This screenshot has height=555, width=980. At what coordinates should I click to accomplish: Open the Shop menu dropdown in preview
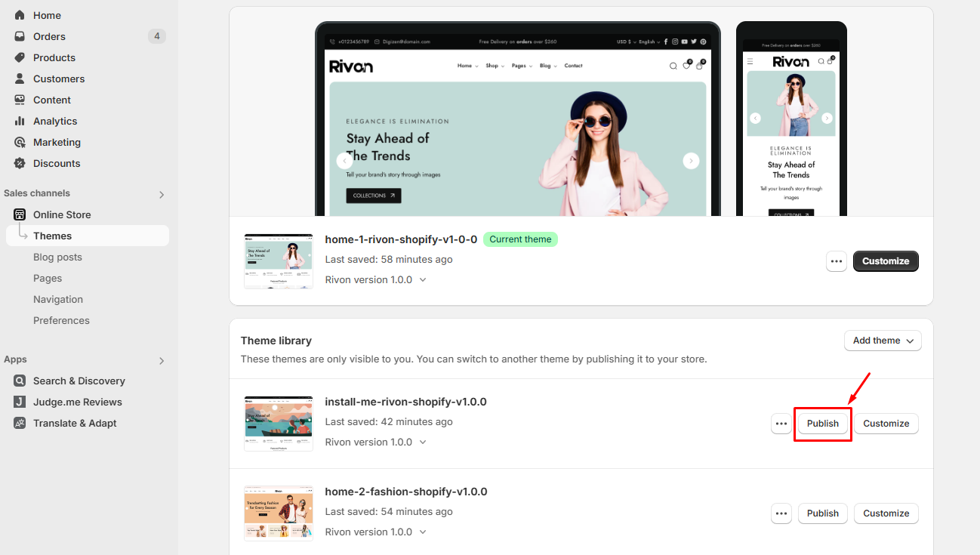495,66
